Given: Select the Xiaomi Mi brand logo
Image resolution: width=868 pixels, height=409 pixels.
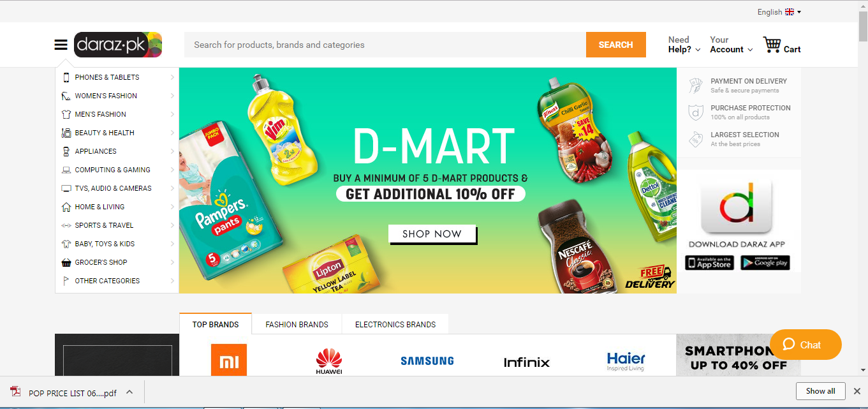Looking at the screenshot, I should point(229,361).
